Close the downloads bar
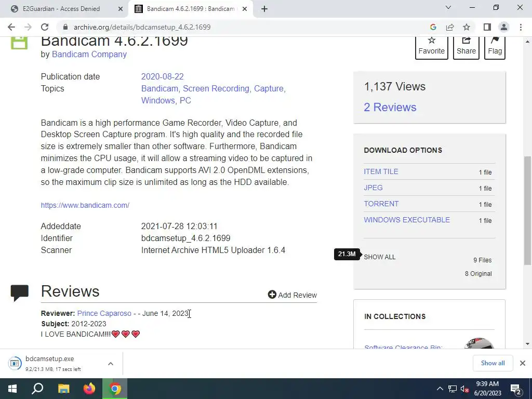This screenshot has height=399, width=532. pyautogui.click(x=523, y=363)
